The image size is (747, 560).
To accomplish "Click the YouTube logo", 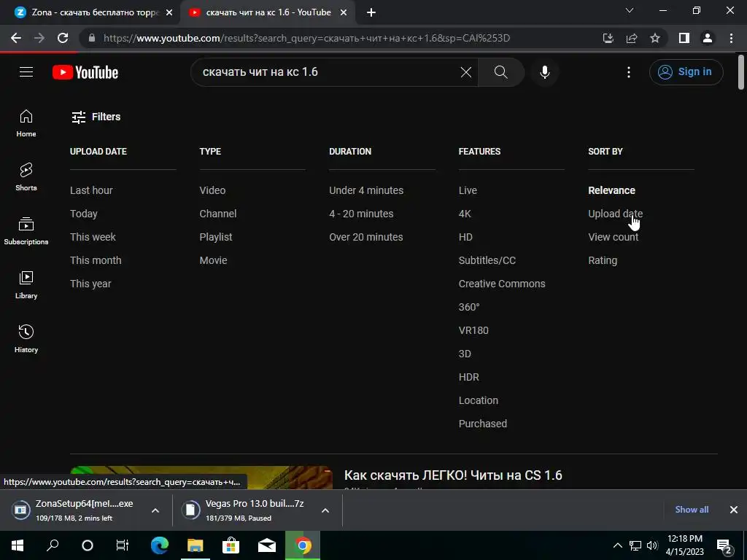I will (85, 72).
